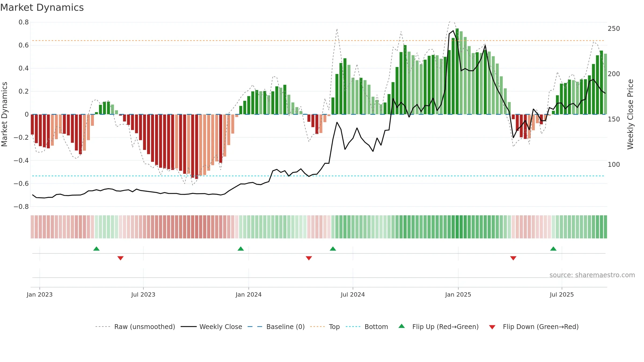Click the cyan dashed Bottom threshold line
Image resolution: width=644 pixels, height=362 pixels.
pos(318,176)
